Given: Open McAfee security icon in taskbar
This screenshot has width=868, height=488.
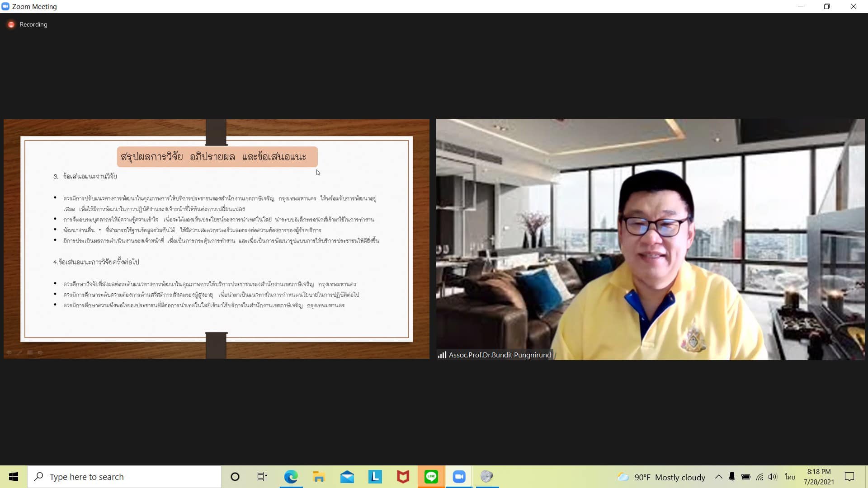Looking at the screenshot, I should 403,477.
